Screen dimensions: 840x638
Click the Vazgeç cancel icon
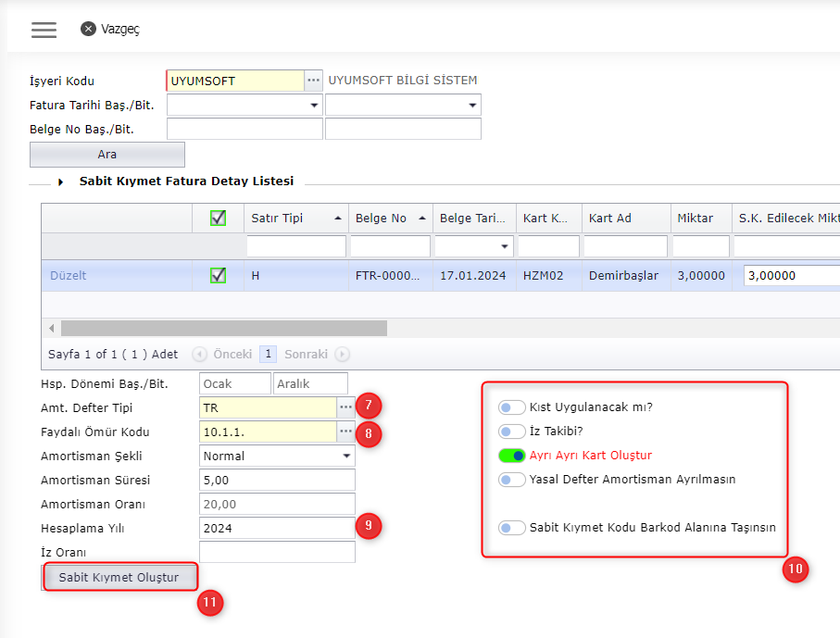tap(88, 29)
